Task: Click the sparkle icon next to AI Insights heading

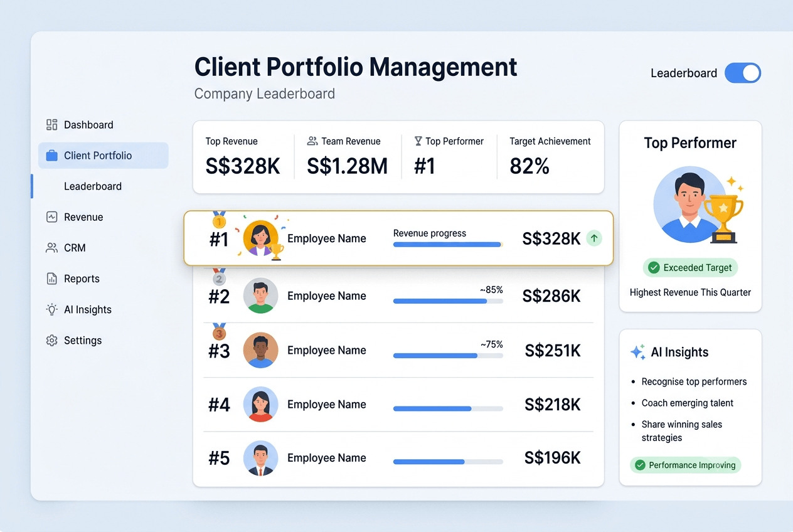Action: (x=638, y=352)
